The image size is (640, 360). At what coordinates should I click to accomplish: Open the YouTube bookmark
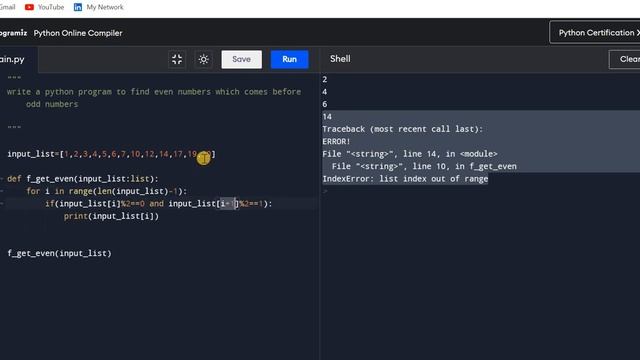(44, 7)
